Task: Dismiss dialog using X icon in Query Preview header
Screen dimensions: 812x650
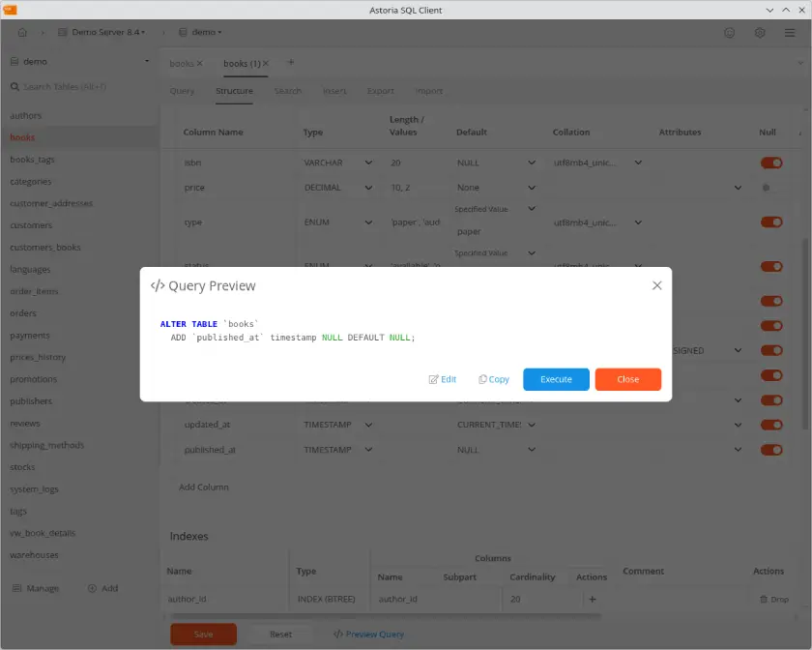Action: coord(656,285)
